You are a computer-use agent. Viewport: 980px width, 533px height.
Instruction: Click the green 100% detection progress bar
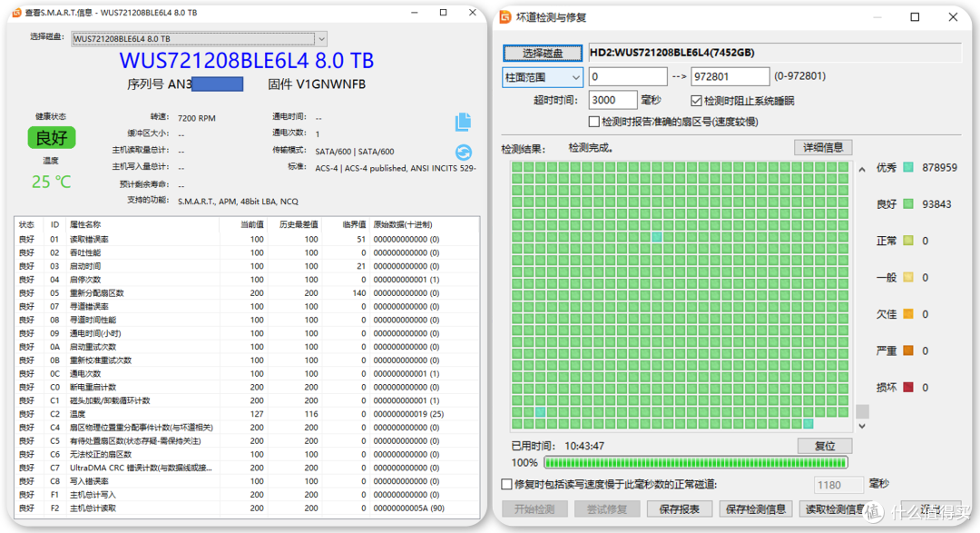696,463
